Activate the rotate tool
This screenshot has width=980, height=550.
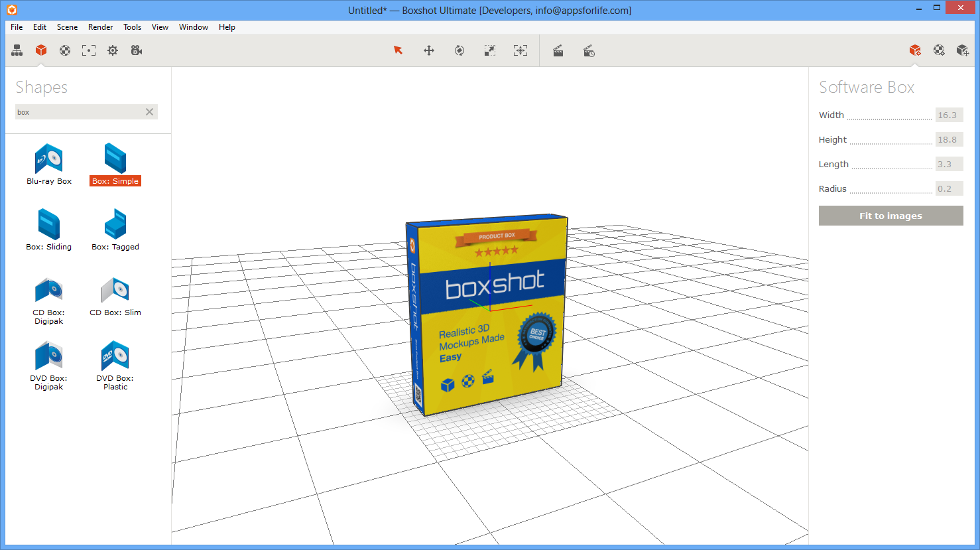point(459,50)
